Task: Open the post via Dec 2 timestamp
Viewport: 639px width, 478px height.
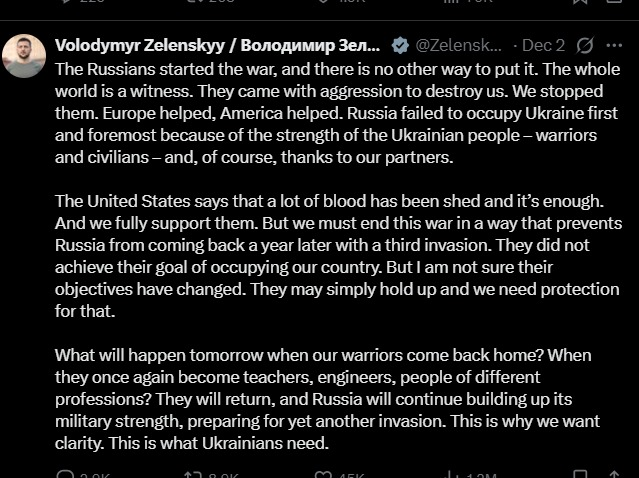Action: 543,45
